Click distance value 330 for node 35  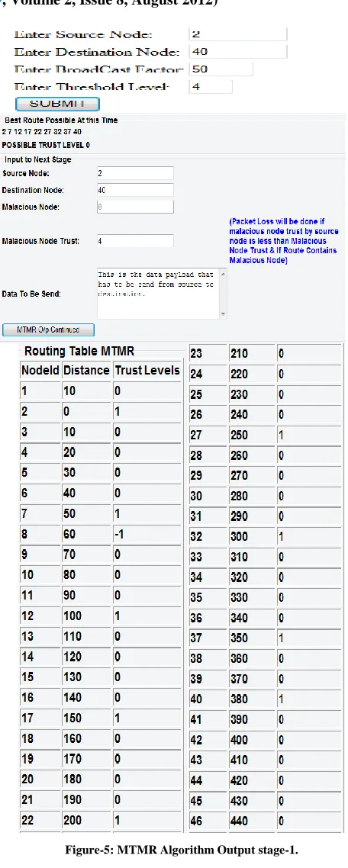pos(240,598)
